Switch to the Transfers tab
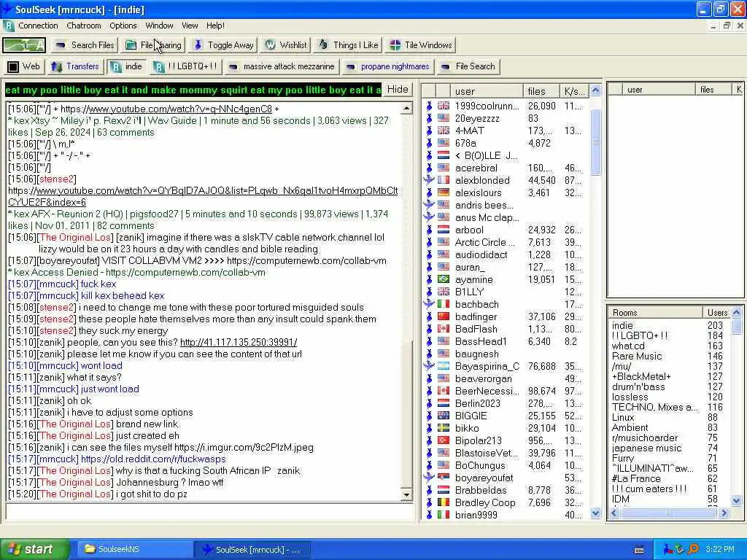 [x=75, y=66]
